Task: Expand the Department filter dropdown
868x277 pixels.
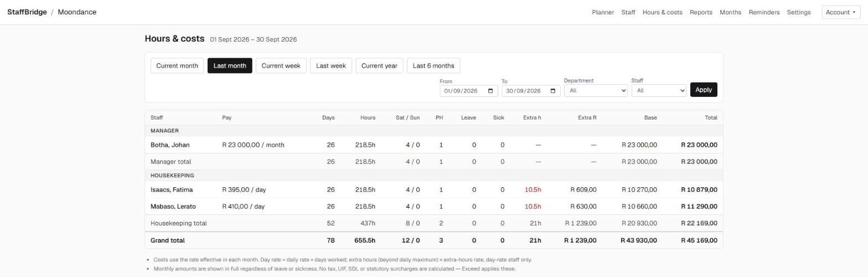Action: pyautogui.click(x=596, y=90)
